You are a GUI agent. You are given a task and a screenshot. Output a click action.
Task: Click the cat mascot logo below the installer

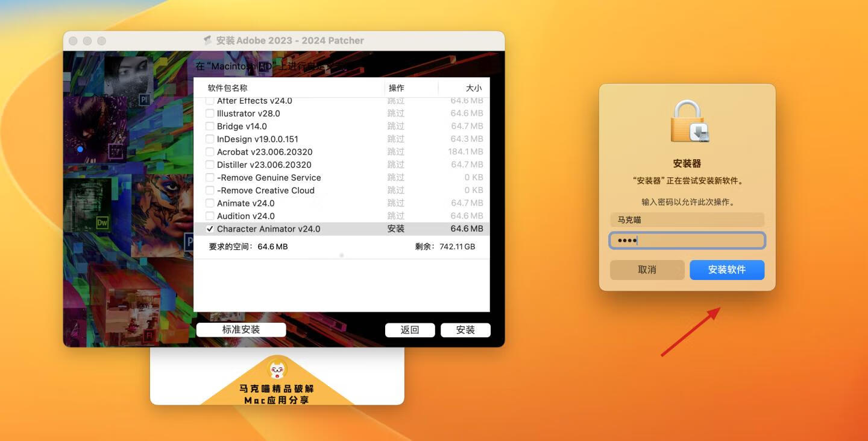point(277,369)
